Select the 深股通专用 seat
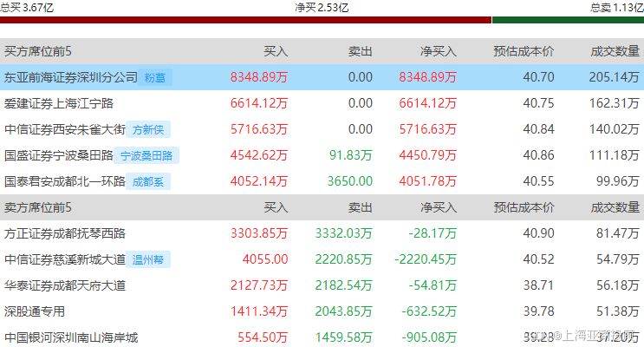The width and height of the screenshot is (644, 347). (x=35, y=311)
